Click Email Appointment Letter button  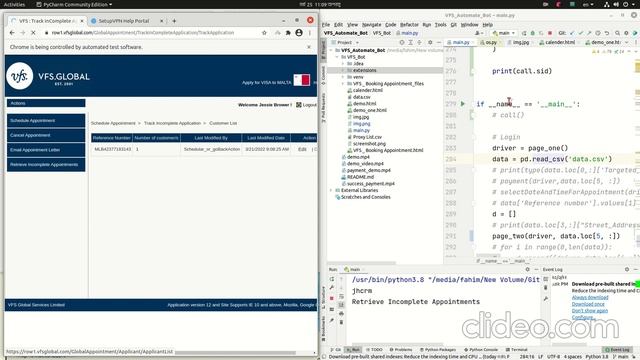point(46,150)
